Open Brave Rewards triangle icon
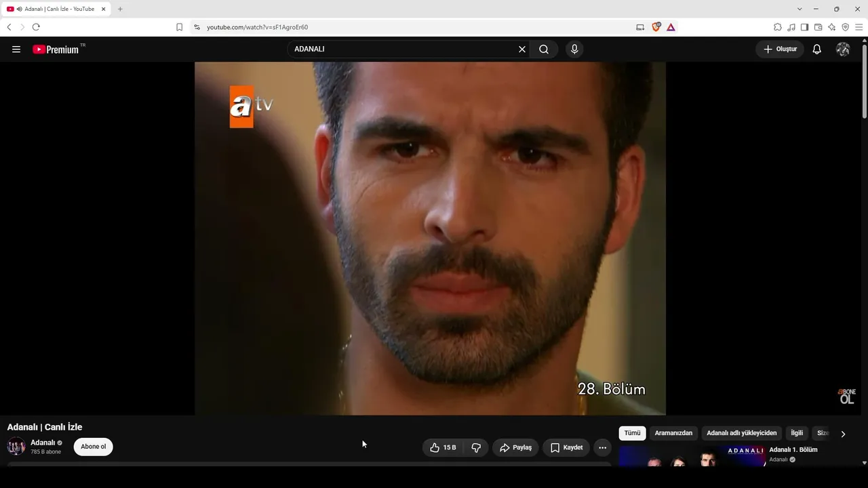 tap(671, 27)
